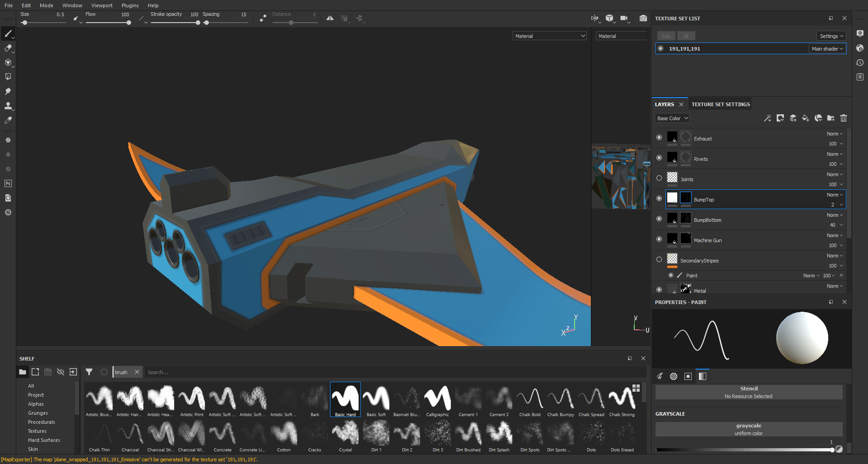Select the Alpha properties icon in Properties panel
Screen dimensions: 868x464
[x=674, y=376]
